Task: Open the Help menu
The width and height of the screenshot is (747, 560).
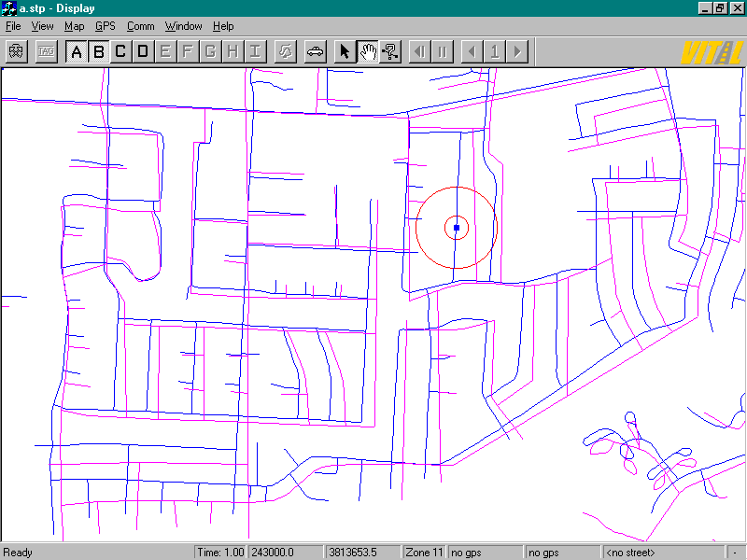Action: [223, 26]
